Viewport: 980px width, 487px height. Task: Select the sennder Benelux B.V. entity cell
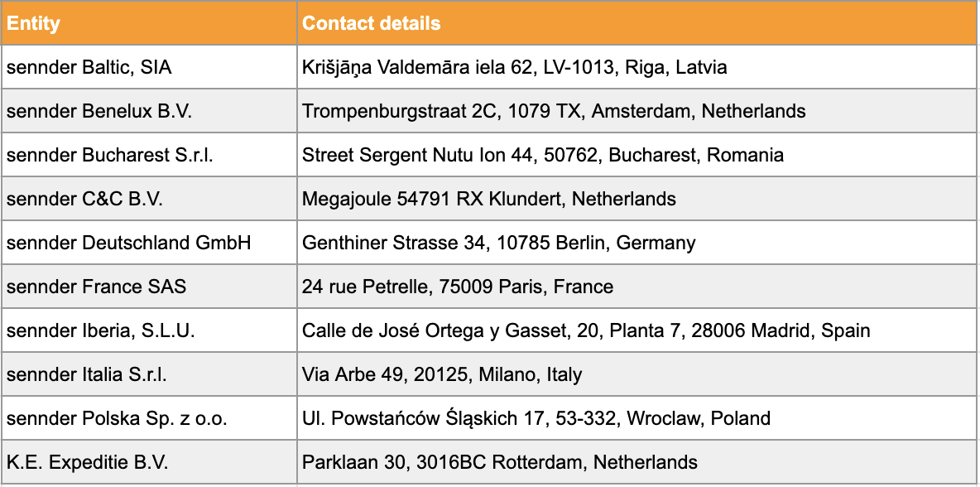pos(149,111)
